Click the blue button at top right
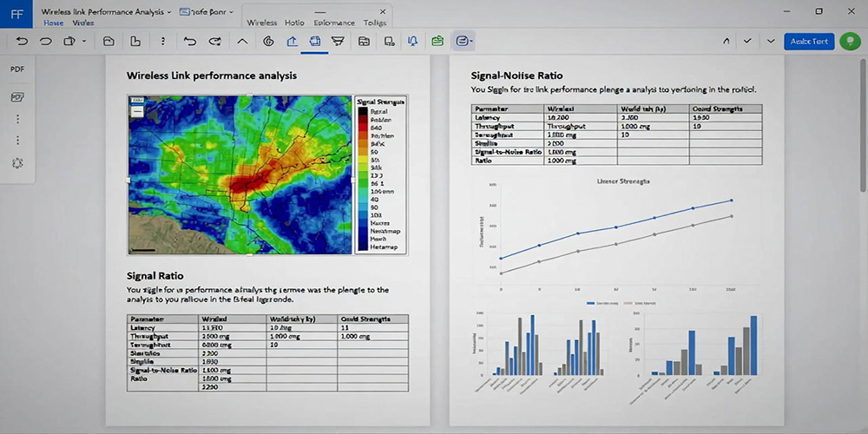This screenshot has height=434, width=868. tap(808, 41)
